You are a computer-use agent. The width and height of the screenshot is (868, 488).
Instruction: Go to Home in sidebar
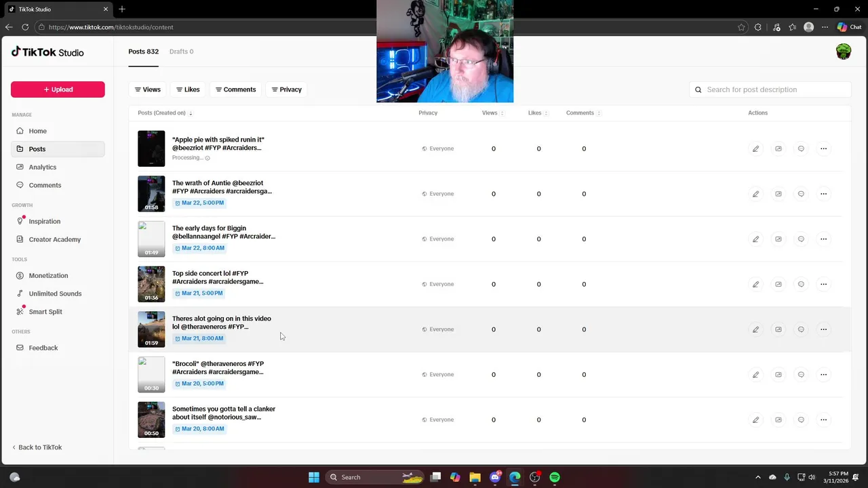58,131
